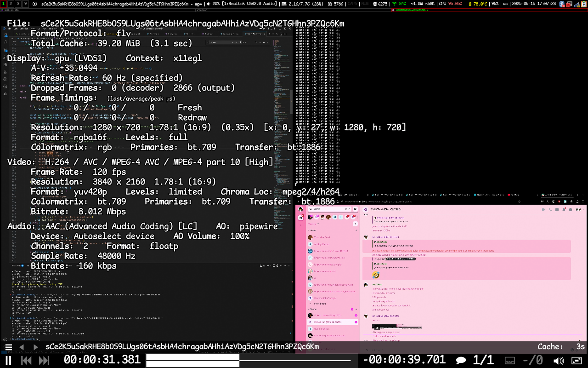Click the CPU temperature 78.0°C indicator
Screen dimensions: 588x368
click(x=478, y=4)
